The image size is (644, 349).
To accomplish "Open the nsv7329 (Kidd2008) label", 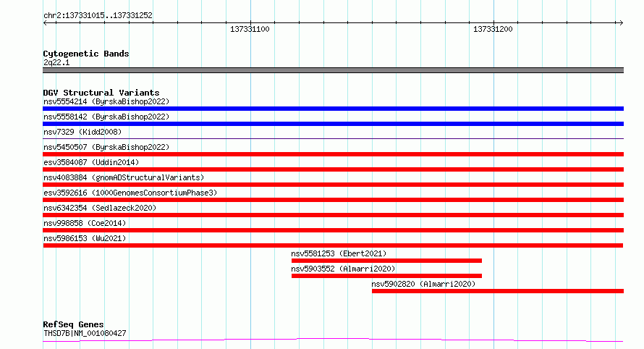I will coord(82,132).
